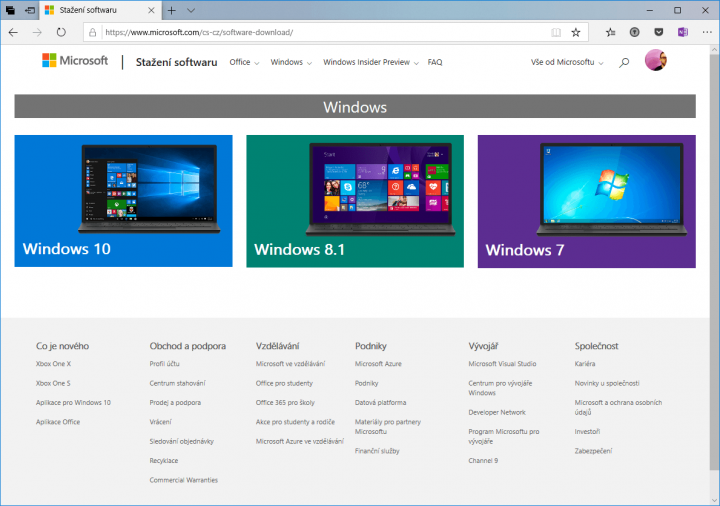This screenshot has height=506, width=720.
Task: Expand the Windows menu
Action: click(291, 62)
